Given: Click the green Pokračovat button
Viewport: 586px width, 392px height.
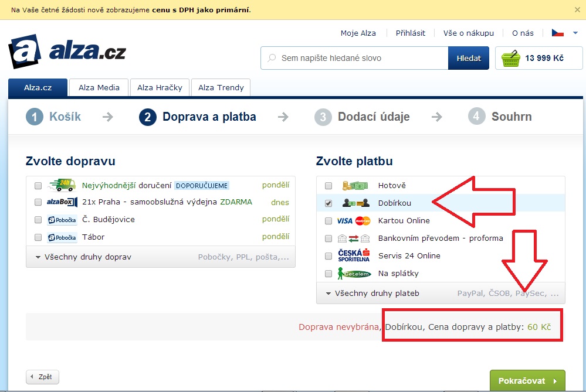Looking at the screenshot, I should click(x=527, y=381).
